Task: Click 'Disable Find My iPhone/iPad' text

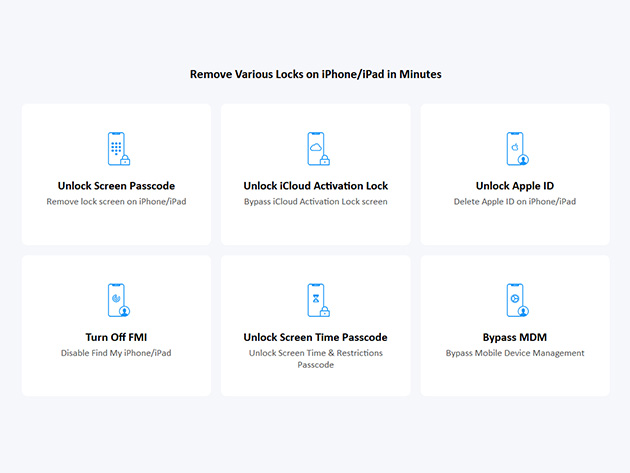Action: tap(116, 353)
